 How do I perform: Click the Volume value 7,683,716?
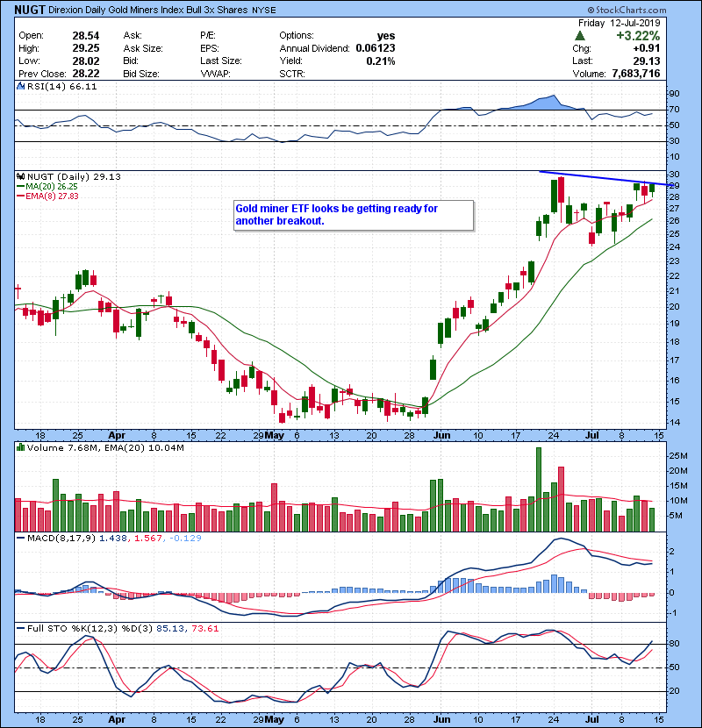point(636,74)
